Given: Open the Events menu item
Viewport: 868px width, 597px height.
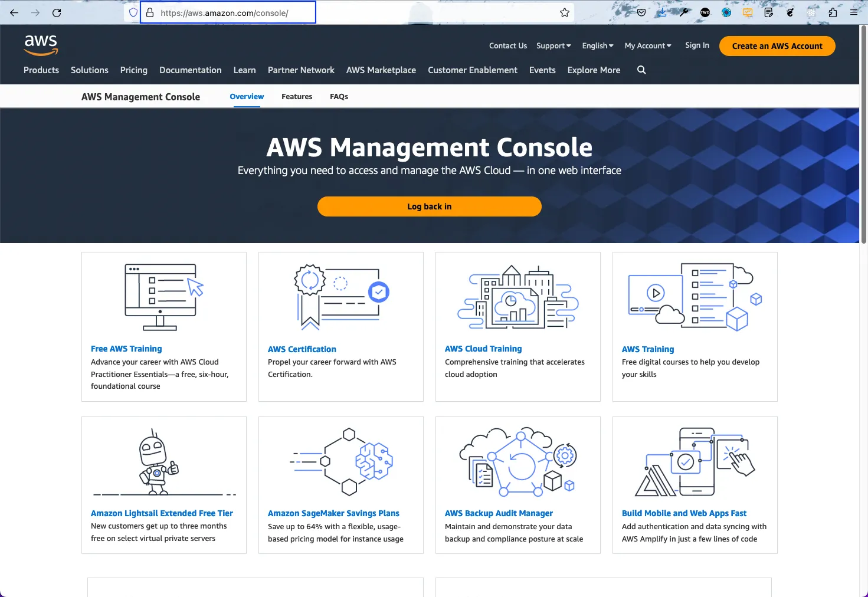Looking at the screenshot, I should (x=542, y=70).
